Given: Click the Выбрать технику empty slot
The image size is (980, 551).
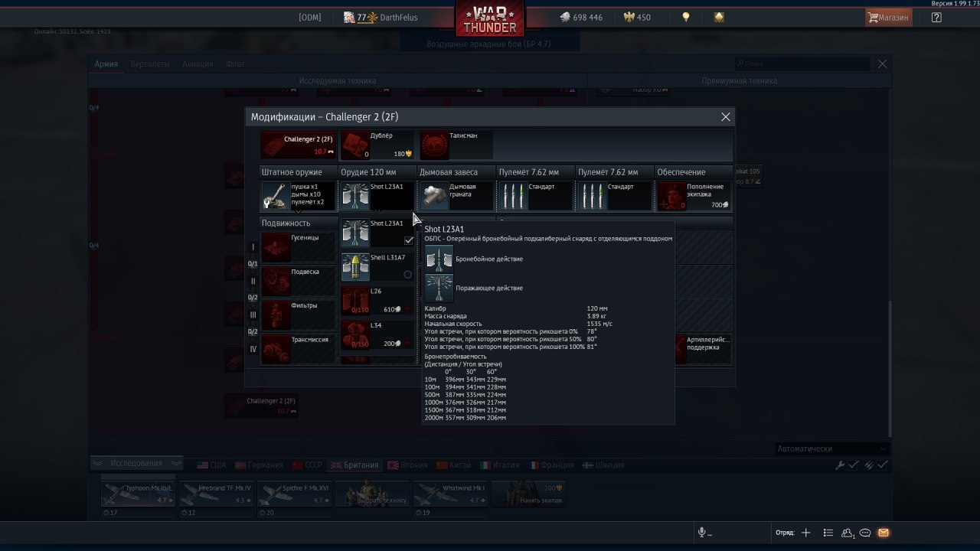Looking at the screenshot, I should click(373, 494).
